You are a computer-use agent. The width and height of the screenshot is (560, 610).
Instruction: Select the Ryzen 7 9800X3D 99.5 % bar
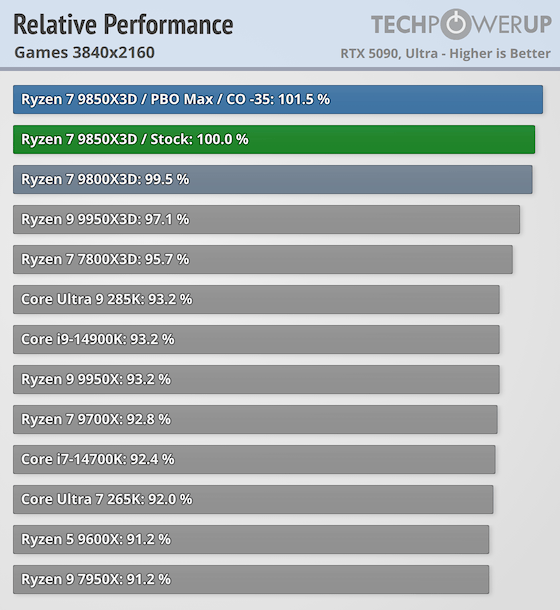point(273,180)
